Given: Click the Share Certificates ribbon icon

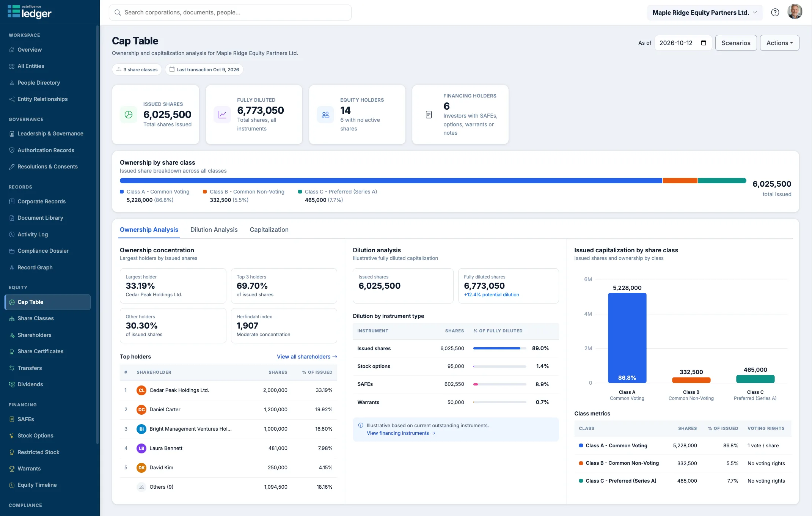Looking at the screenshot, I should click(12, 351).
